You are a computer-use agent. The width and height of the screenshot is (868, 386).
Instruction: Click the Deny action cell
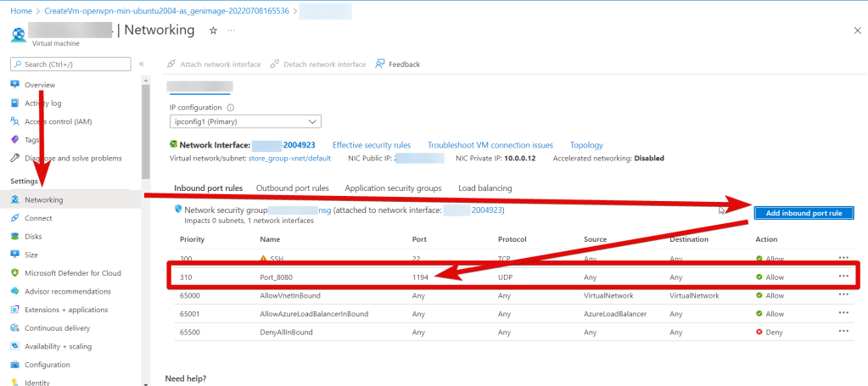[770, 333]
